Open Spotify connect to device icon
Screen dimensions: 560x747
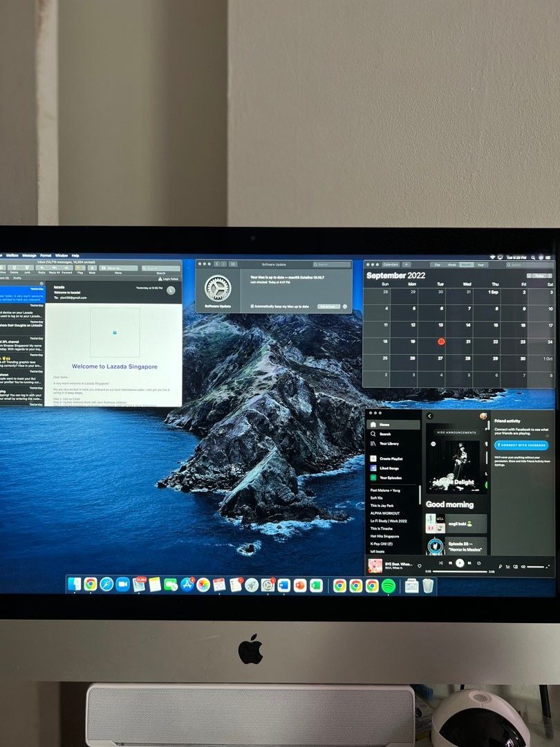(515, 567)
